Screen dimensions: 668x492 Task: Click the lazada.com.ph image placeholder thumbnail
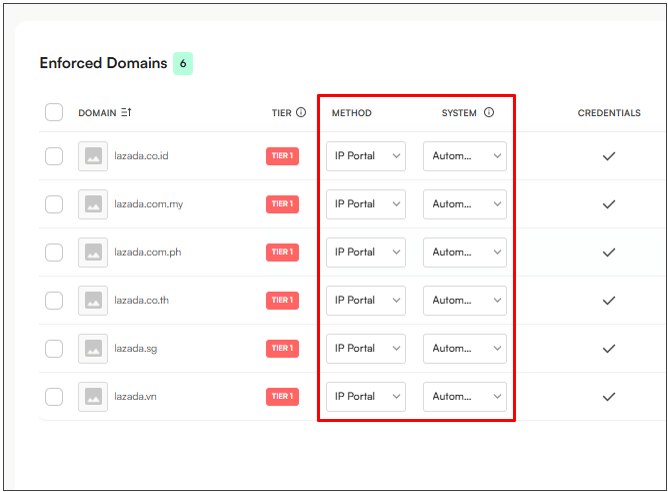[93, 252]
